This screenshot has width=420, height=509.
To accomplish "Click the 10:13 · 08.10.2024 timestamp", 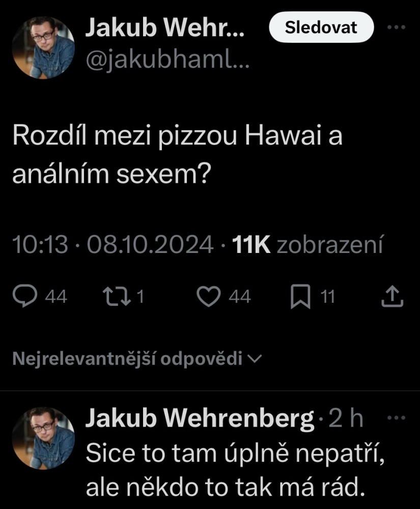I will (112, 245).
